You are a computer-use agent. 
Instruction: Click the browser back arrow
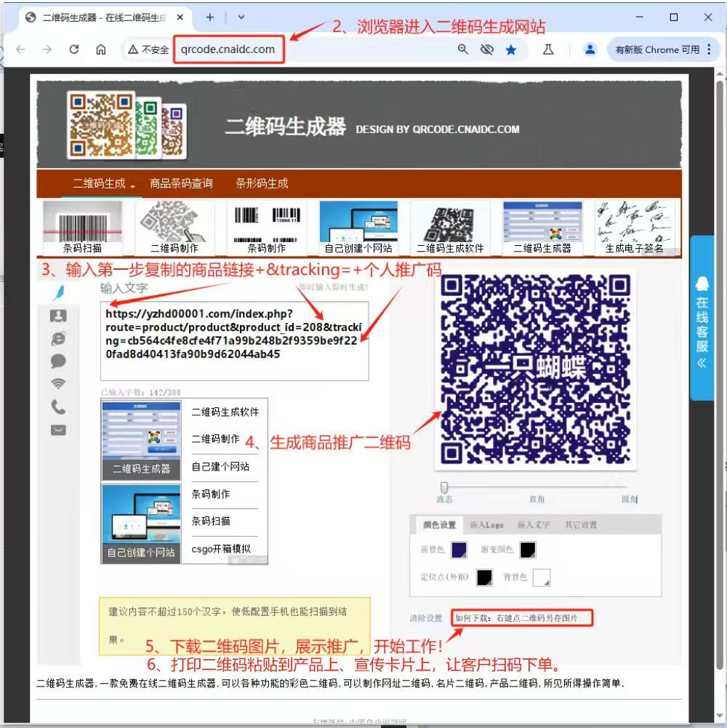pos(20,49)
